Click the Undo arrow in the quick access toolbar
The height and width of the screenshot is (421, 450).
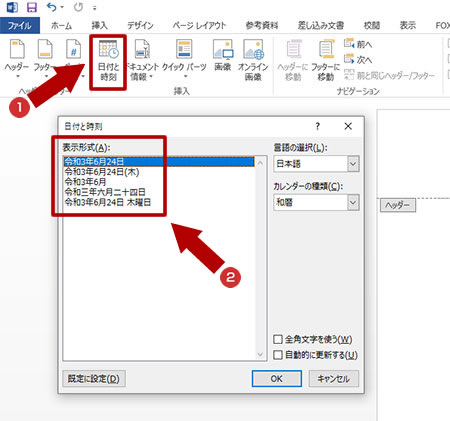[51, 7]
